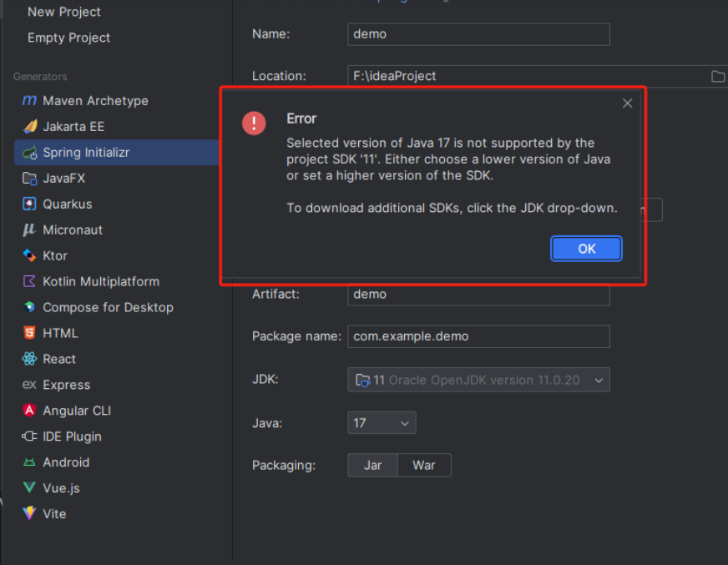Select War packaging option

[424, 465]
